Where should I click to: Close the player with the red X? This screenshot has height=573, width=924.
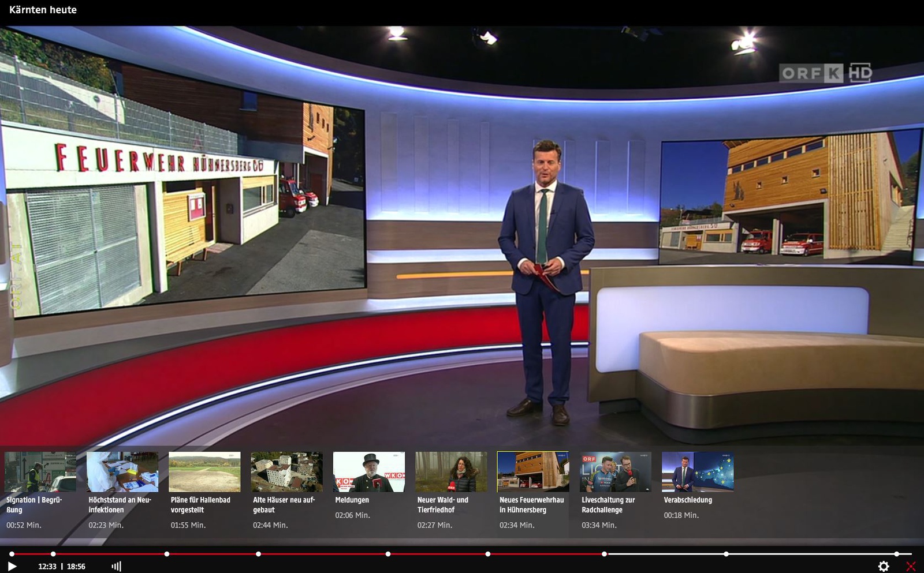(x=911, y=566)
